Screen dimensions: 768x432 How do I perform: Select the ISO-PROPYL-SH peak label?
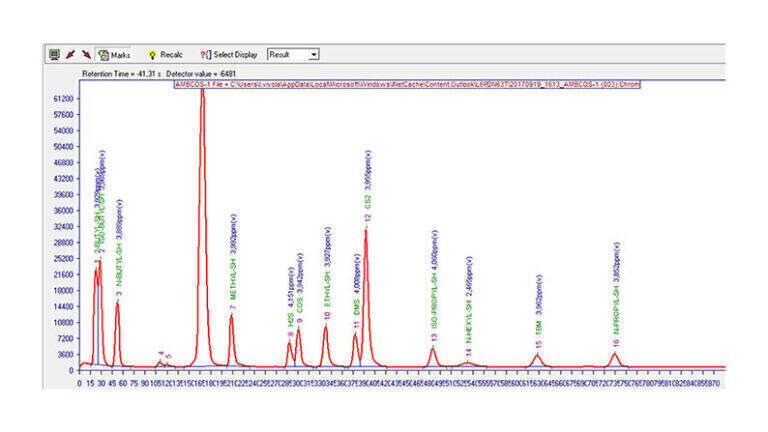(x=434, y=301)
